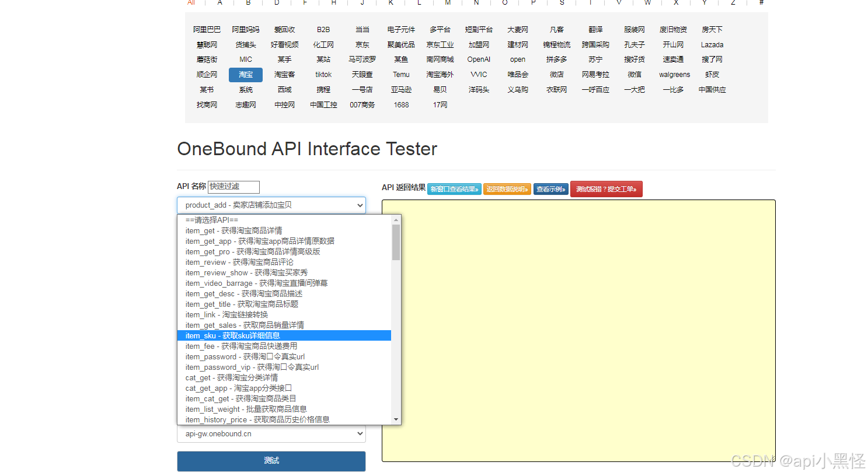Open the 微店 platform link
This screenshot has width=868, height=476.
click(x=557, y=75)
